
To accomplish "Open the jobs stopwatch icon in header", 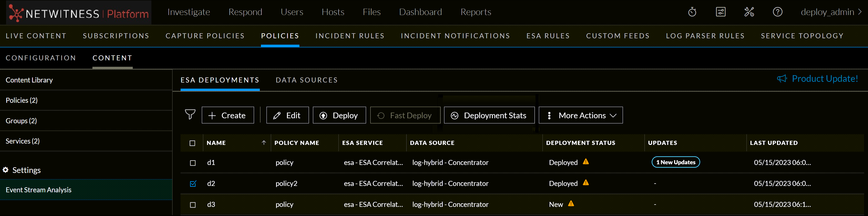I will pos(692,12).
